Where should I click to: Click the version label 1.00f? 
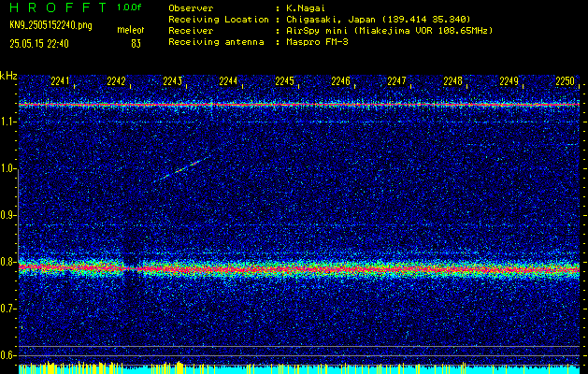pyautogui.click(x=129, y=7)
